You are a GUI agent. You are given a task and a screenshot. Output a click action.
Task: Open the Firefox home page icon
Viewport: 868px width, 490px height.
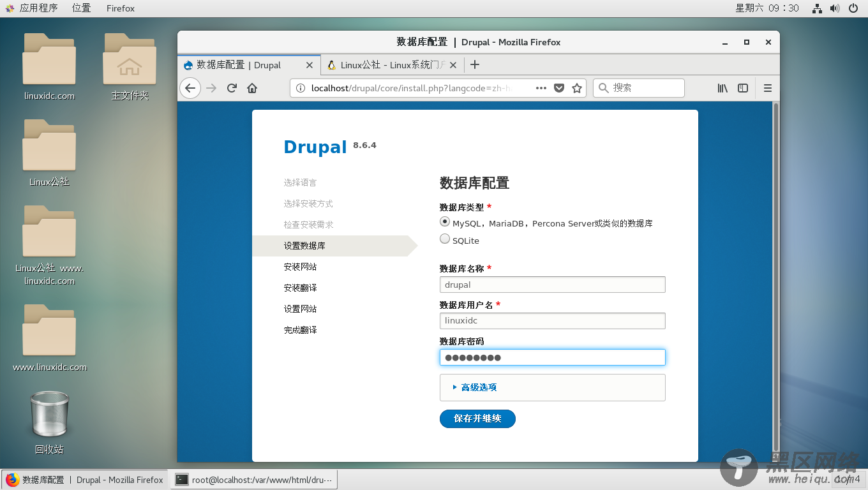(252, 88)
